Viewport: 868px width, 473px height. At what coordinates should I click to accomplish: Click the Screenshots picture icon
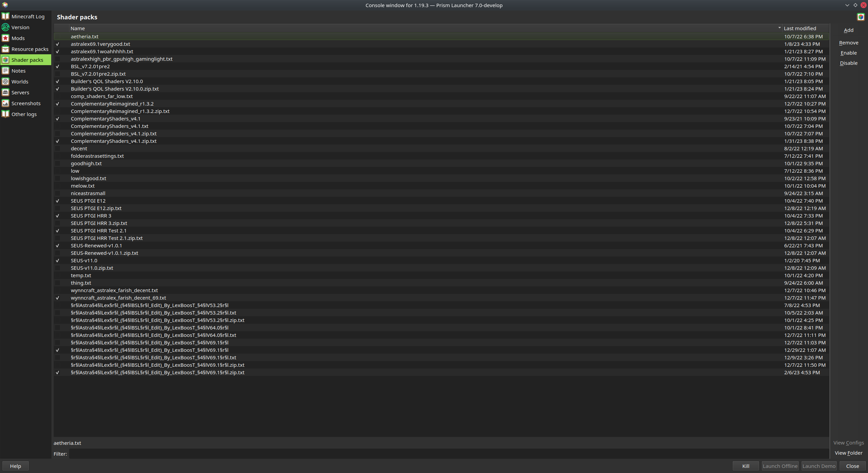click(5, 103)
